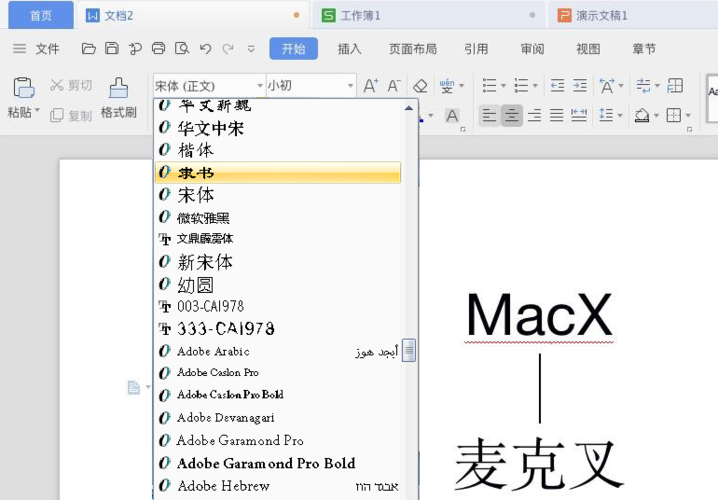The height and width of the screenshot is (500, 718).
Task: Click the export to PDF icon
Action: point(135,49)
